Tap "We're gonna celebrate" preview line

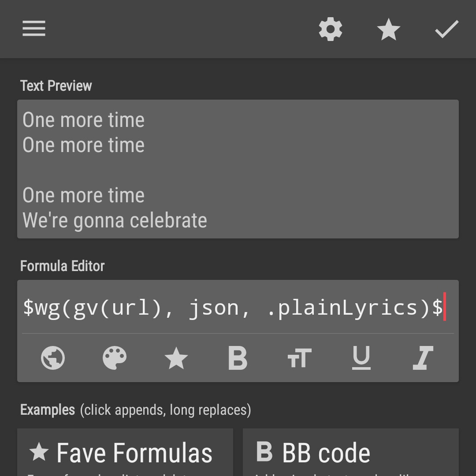click(115, 220)
